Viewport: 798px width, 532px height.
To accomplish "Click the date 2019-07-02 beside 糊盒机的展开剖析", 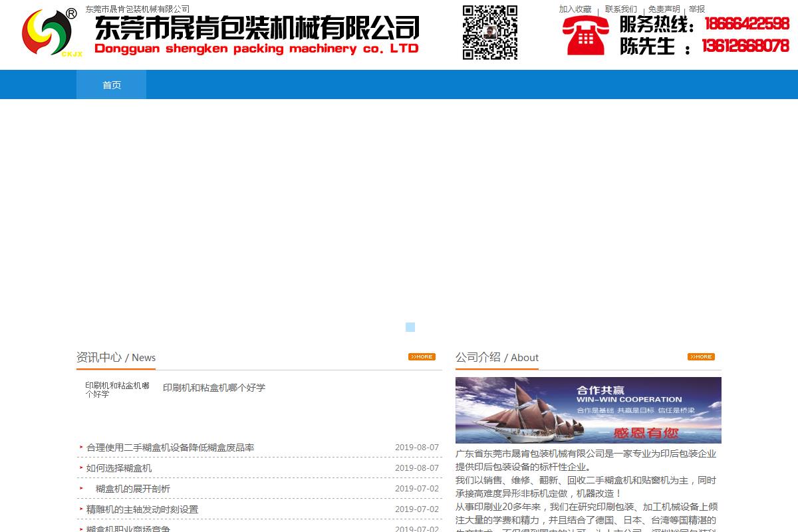I will [x=417, y=489].
